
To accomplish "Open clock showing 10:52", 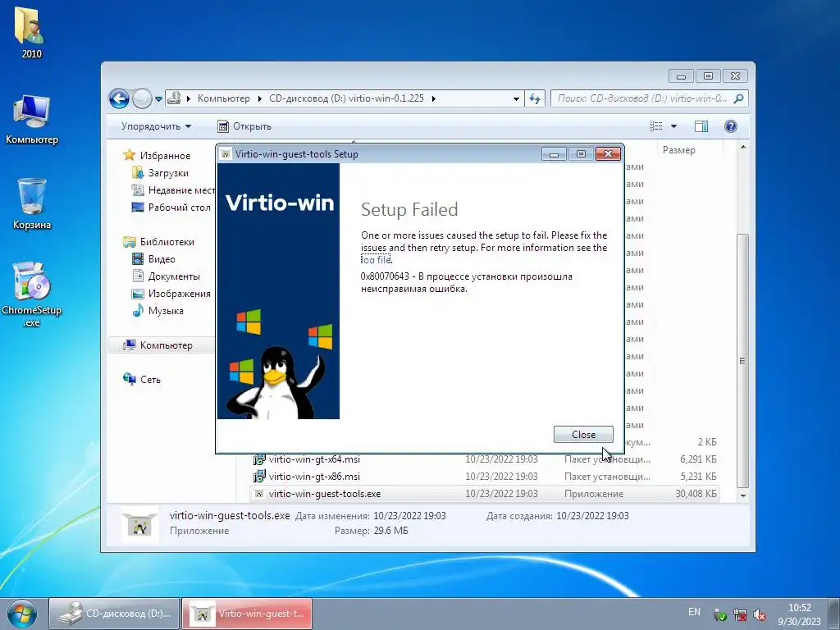I will pyautogui.click(x=799, y=614).
